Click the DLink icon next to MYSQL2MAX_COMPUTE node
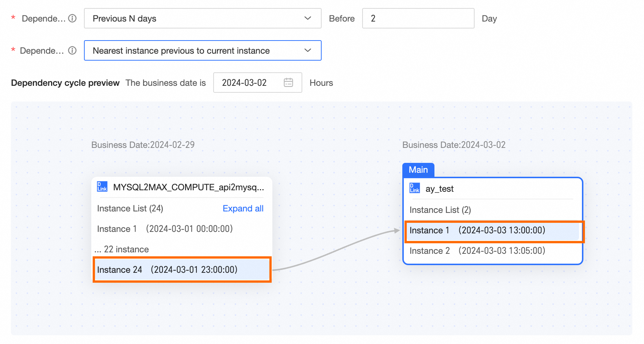Viewport: 644px width, 344px height. pos(102,187)
